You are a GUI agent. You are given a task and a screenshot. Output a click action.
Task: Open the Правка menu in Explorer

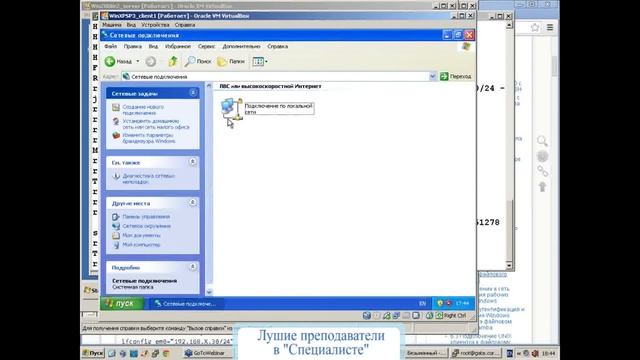(x=132, y=47)
